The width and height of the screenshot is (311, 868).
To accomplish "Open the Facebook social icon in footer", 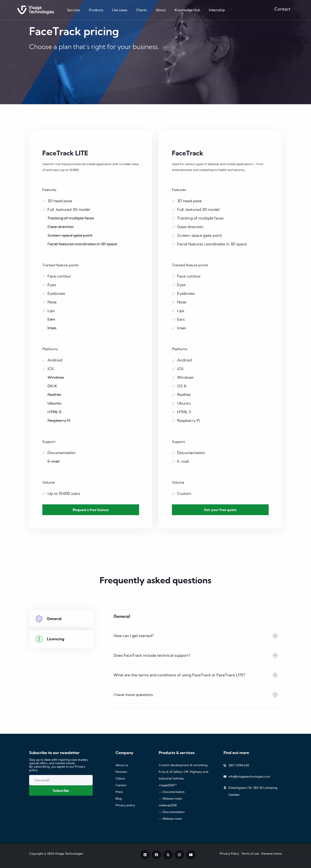I will pos(157,855).
